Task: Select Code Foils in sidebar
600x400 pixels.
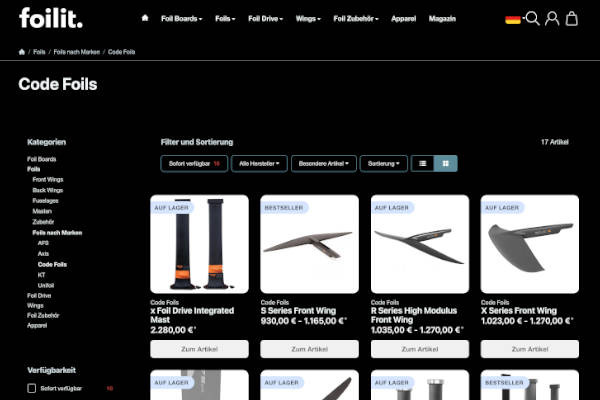Action: click(x=52, y=264)
